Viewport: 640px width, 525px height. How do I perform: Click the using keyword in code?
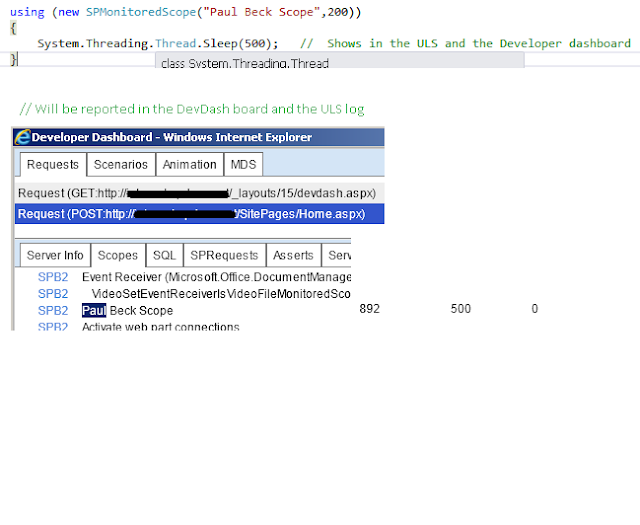pyautogui.click(x=27, y=12)
